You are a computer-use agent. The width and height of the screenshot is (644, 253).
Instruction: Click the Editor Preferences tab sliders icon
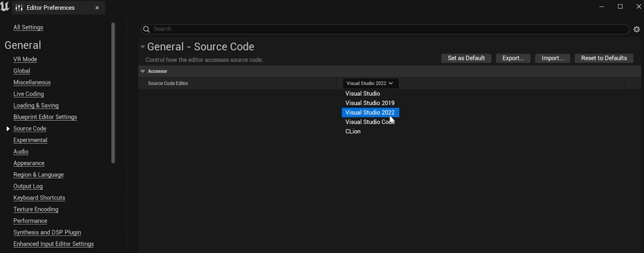point(19,8)
